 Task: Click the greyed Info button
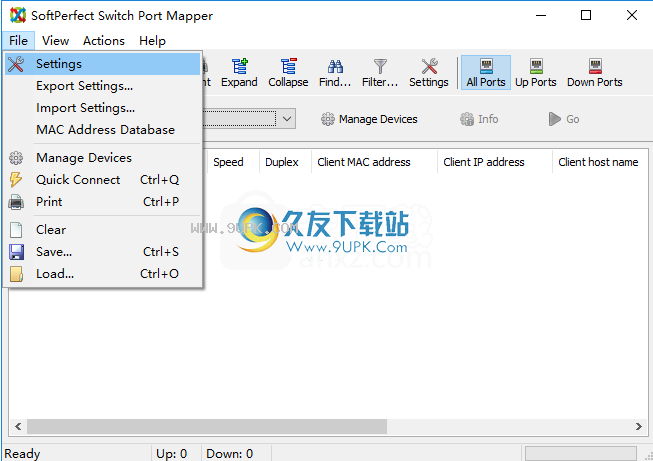(x=479, y=119)
